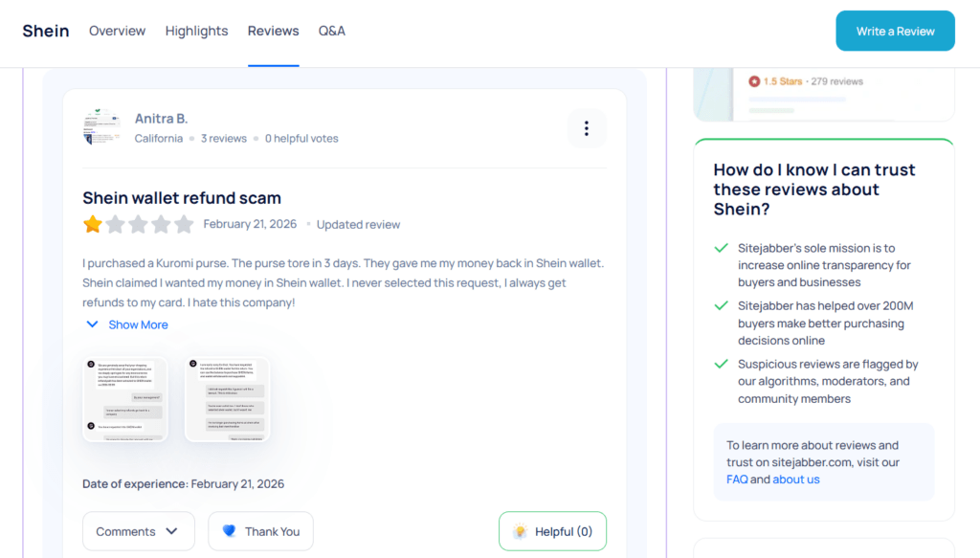This screenshot has height=558, width=980.
Task: Expand the Comments dropdown
Action: (x=138, y=530)
